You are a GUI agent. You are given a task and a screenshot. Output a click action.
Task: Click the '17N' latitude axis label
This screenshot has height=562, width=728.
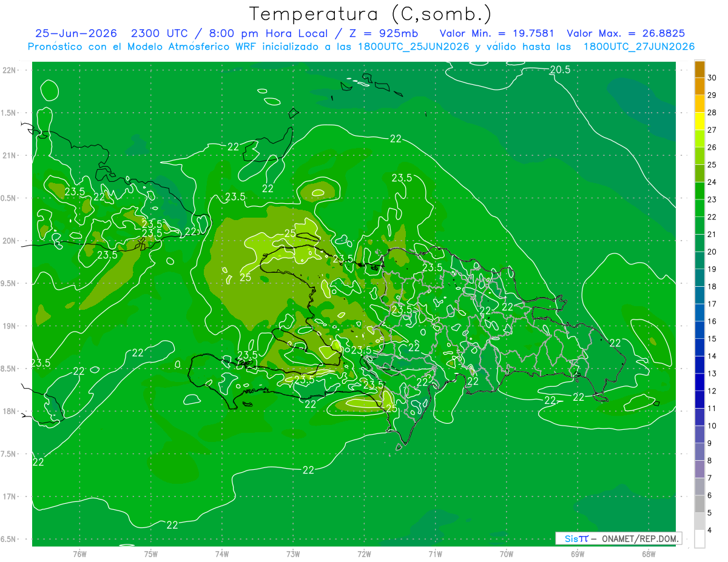(10, 497)
